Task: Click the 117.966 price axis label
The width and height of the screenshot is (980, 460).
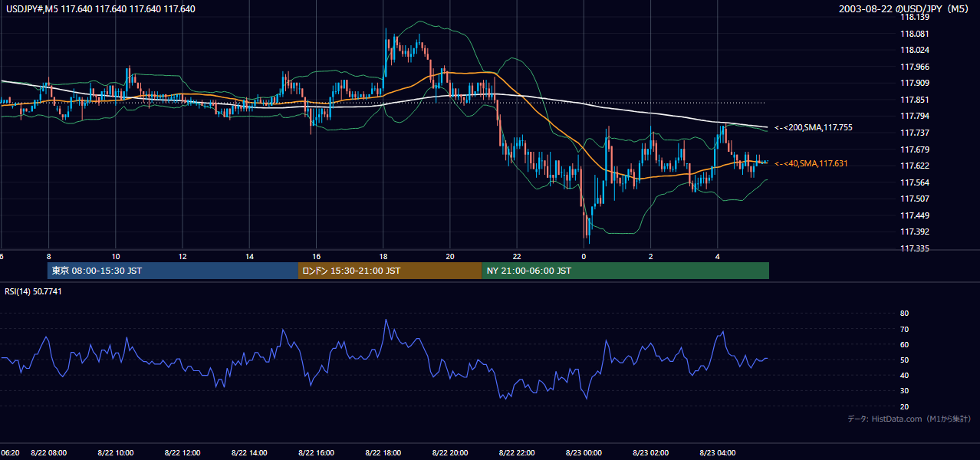Action: coord(916,67)
